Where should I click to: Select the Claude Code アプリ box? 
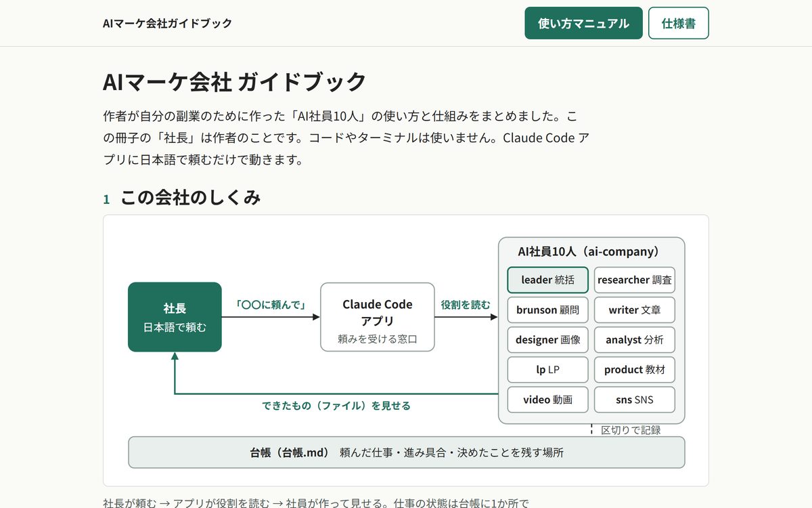click(x=378, y=317)
